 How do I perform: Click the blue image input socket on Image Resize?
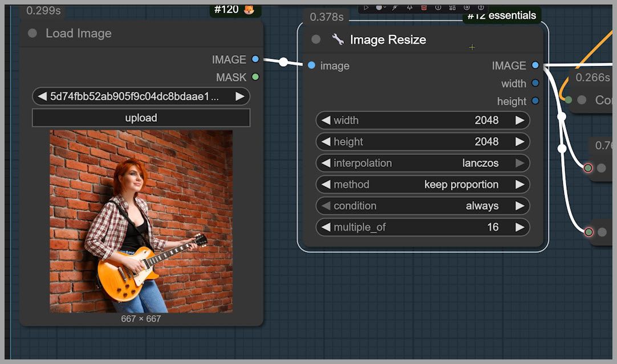tap(311, 66)
